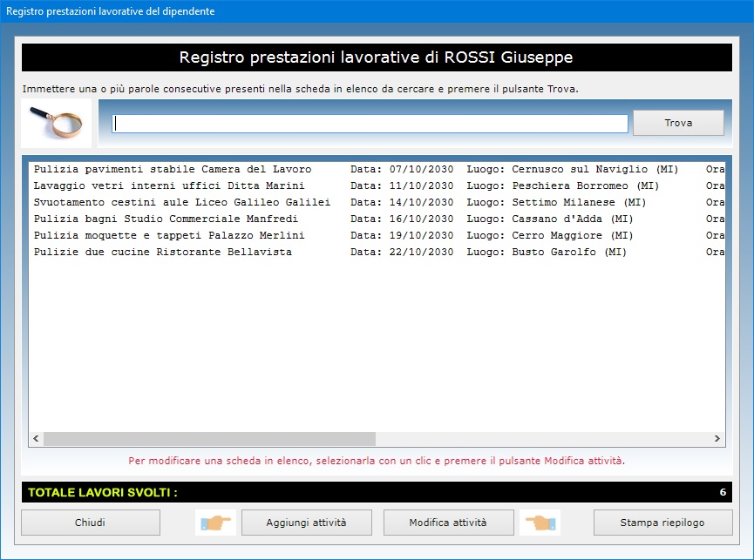Click empty scrollbar track right of thumb

540,439
